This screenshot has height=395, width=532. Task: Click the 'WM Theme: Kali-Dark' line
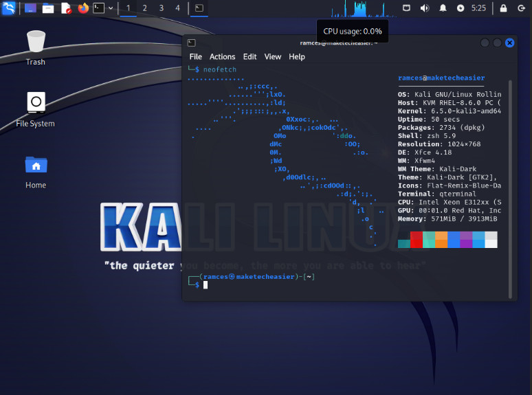tap(437, 169)
